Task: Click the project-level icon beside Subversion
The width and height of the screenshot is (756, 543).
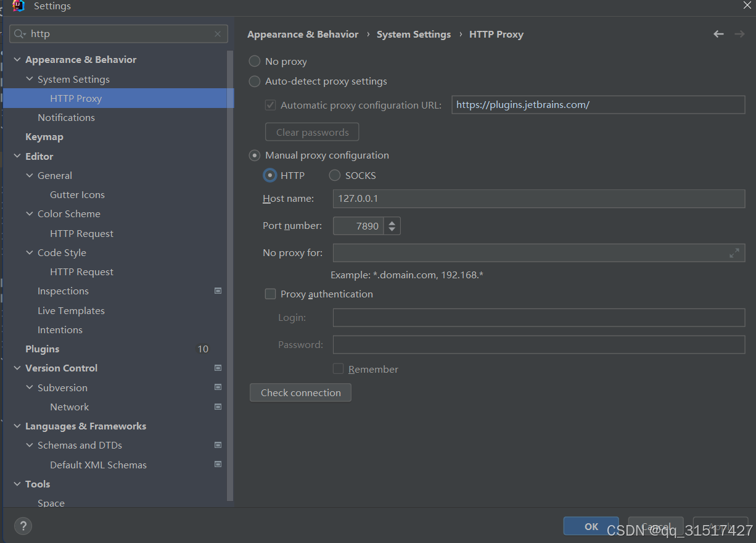Action: (x=218, y=388)
